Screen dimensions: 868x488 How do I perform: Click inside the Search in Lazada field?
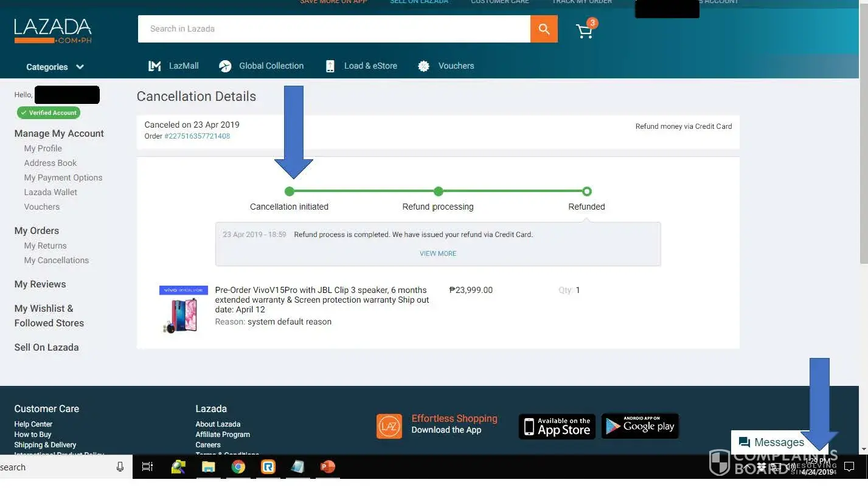(334, 29)
